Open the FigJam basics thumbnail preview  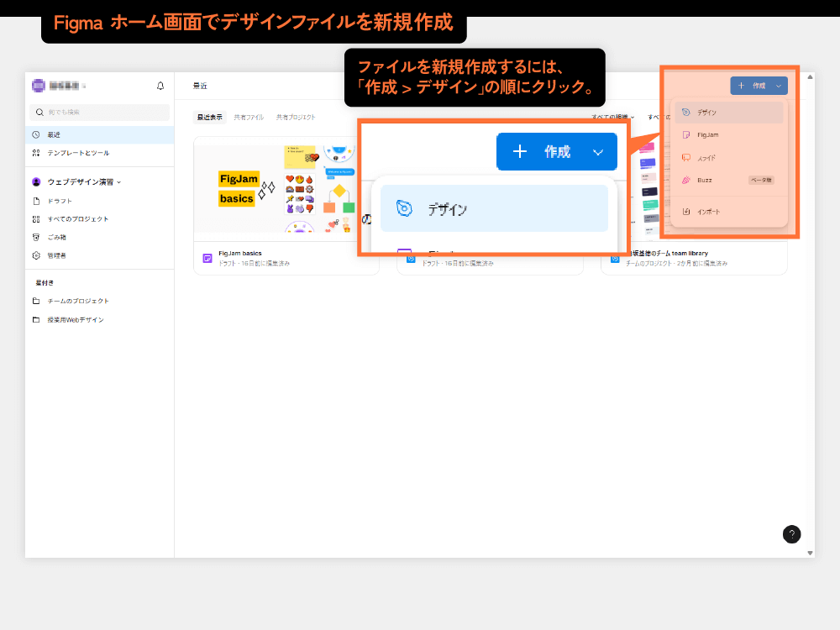[x=276, y=188]
